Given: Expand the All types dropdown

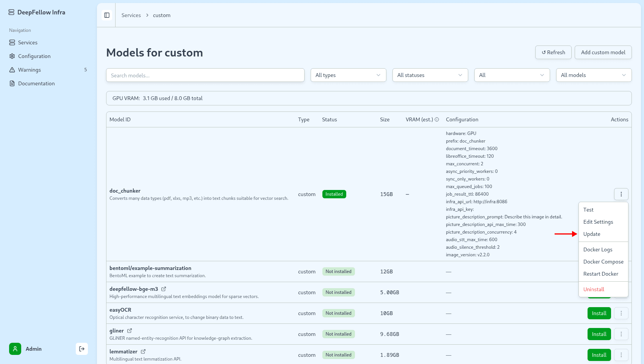Looking at the screenshot, I should tap(348, 75).
